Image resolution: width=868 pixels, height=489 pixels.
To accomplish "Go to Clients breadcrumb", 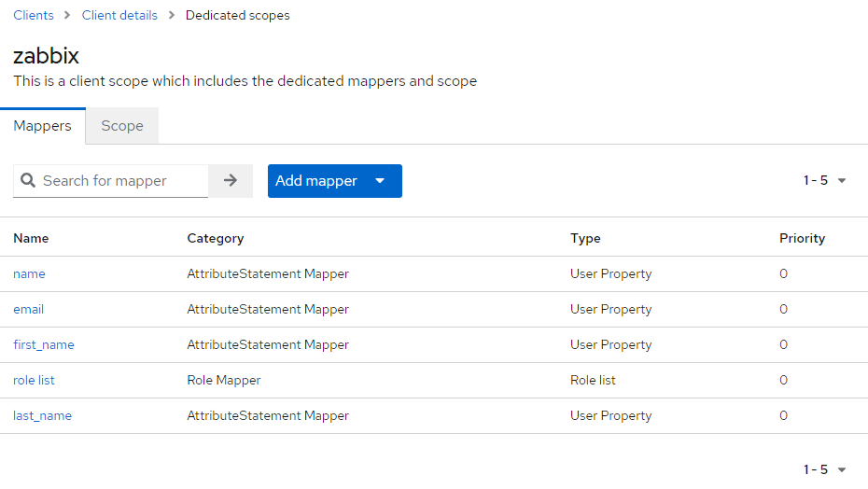I will click(x=34, y=16).
